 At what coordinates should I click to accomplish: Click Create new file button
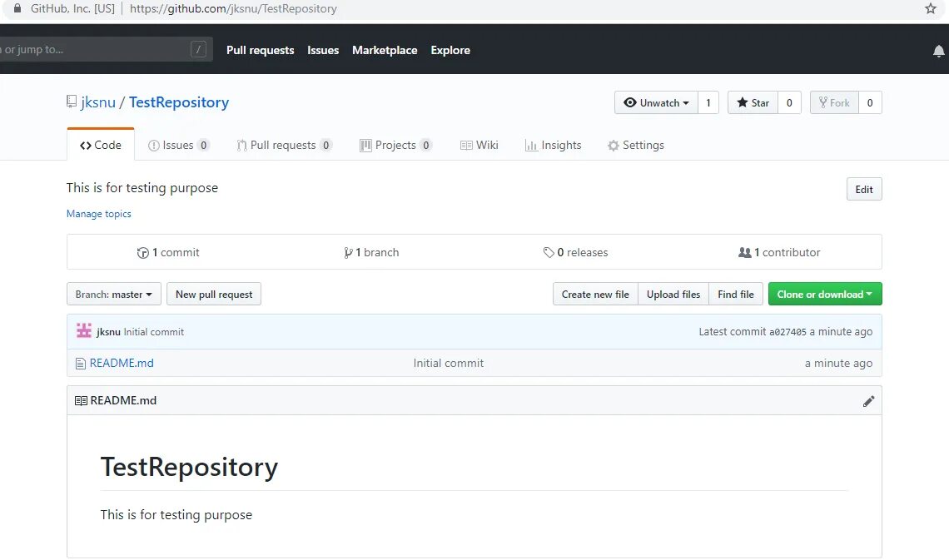pyautogui.click(x=595, y=295)
